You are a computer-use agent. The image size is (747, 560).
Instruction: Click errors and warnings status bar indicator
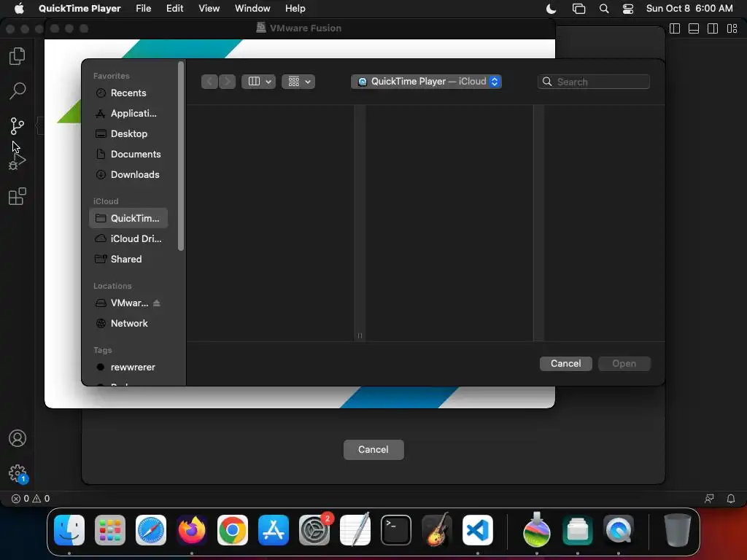coord(31,499)
